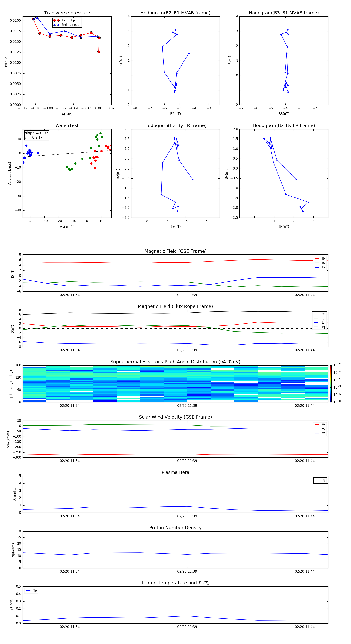Viewport: 351px width, 644px height.
Task: Click the Bx' legend entry in Flux Rope plot
Action: [320, 314]
